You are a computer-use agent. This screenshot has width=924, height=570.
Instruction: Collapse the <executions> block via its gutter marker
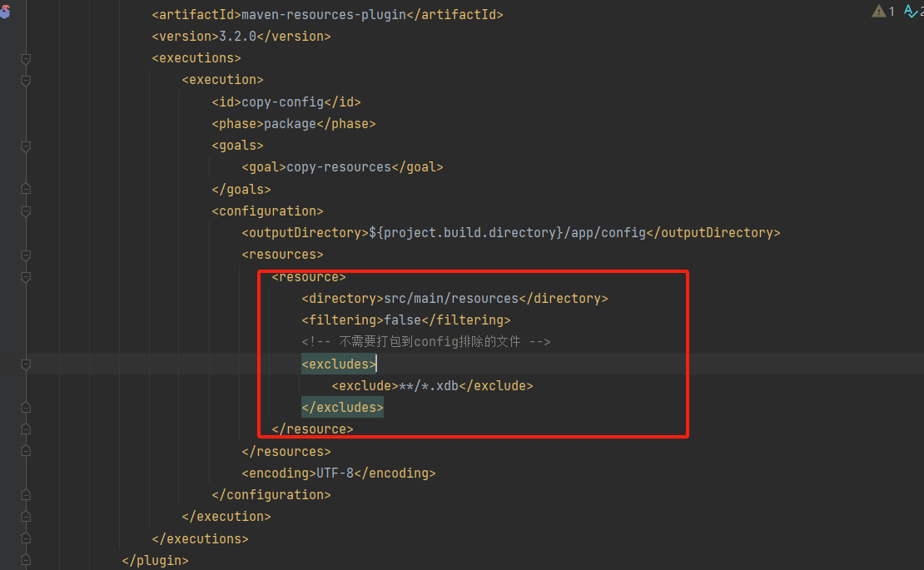[x=26, y=59]
